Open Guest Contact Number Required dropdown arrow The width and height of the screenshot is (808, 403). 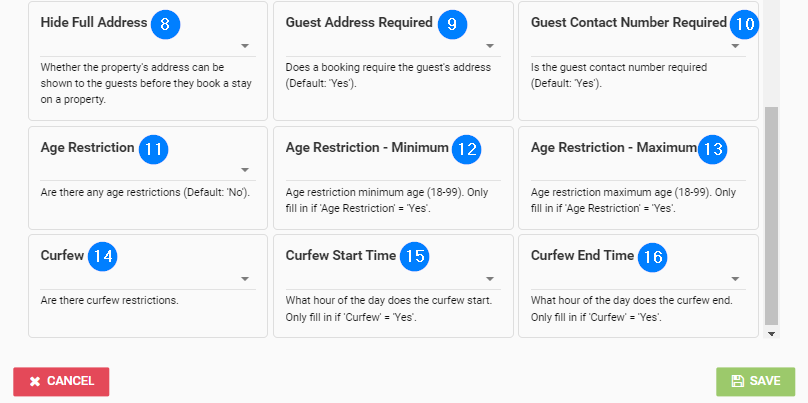tap(735, 46)
